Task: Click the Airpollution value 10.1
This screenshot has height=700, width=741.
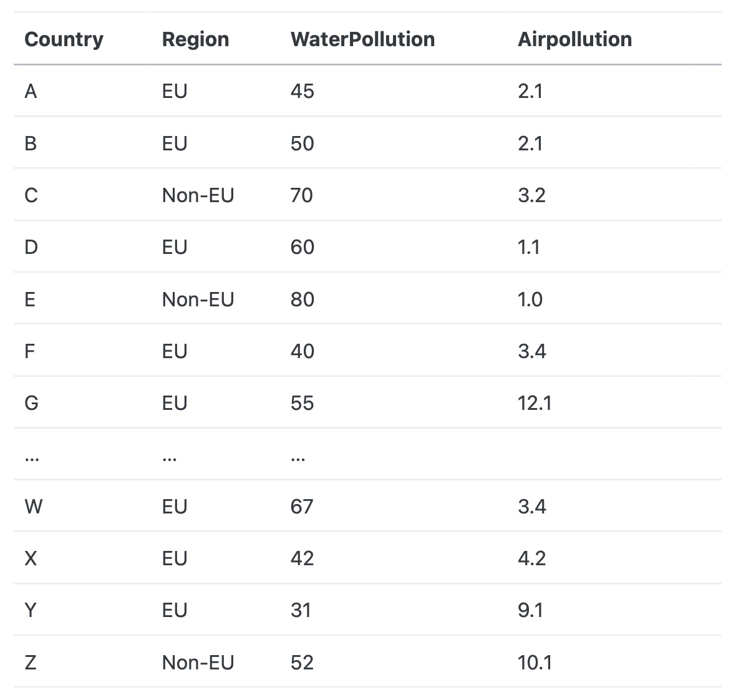Action: coord(535,662)
